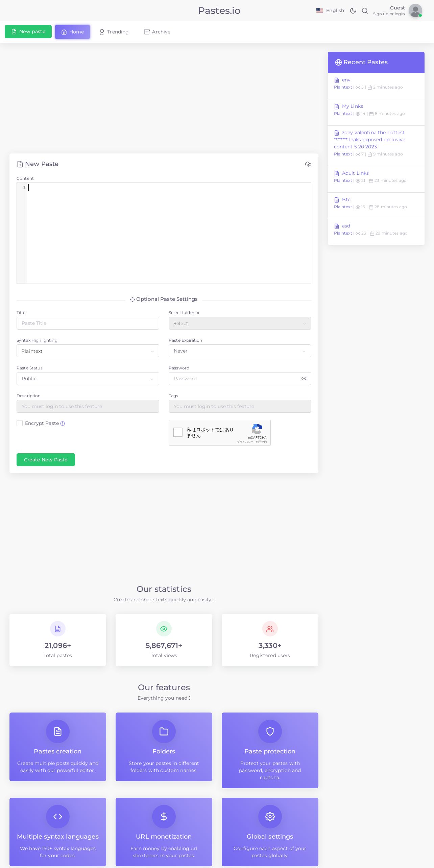Click the Folders feature folder icon
Image resolution: width=434 pixels, height=868 pixels.
tap(164, 731)
